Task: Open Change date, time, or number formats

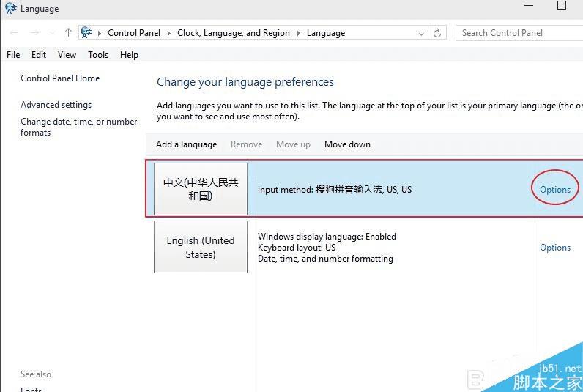Action: click(79, 127)
